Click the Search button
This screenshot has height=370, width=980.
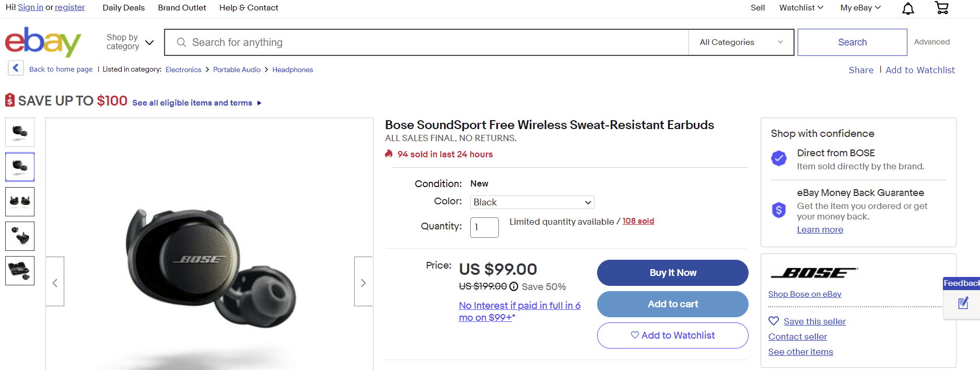pos(852,42)
